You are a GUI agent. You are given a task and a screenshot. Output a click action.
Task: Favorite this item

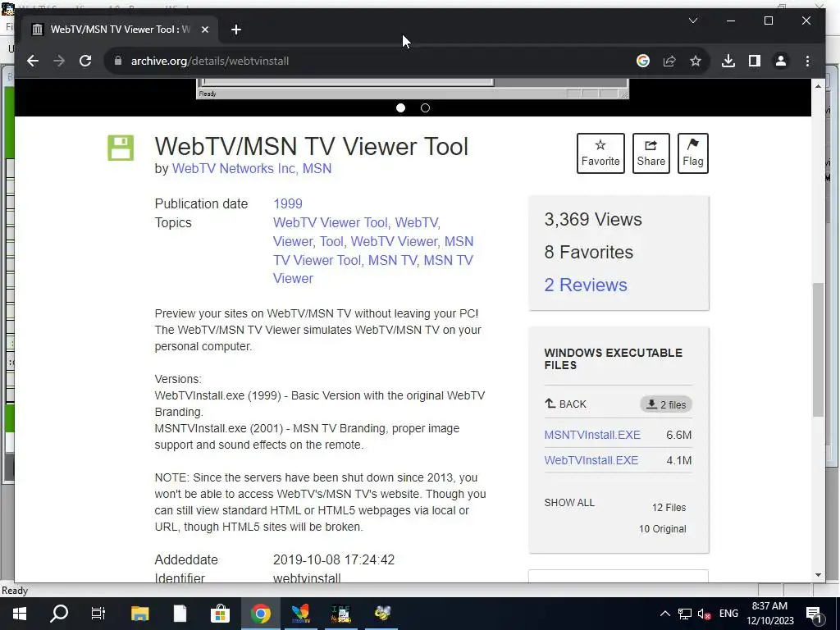coord(600,153)
